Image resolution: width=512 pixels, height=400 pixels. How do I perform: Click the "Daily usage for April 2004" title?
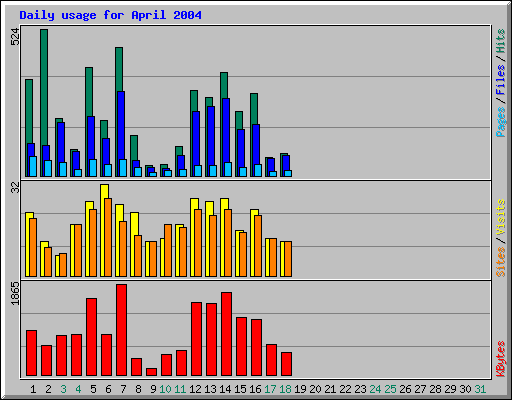point(110,15)
